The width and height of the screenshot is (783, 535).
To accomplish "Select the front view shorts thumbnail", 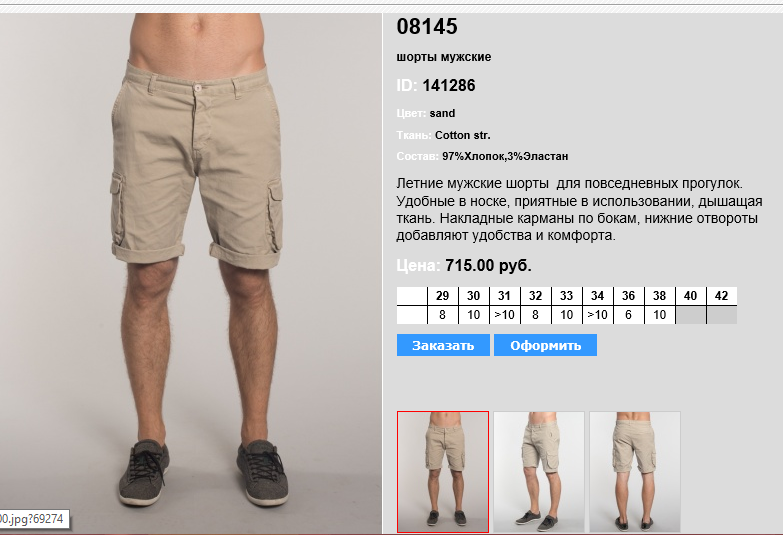I will pos(443,472).
